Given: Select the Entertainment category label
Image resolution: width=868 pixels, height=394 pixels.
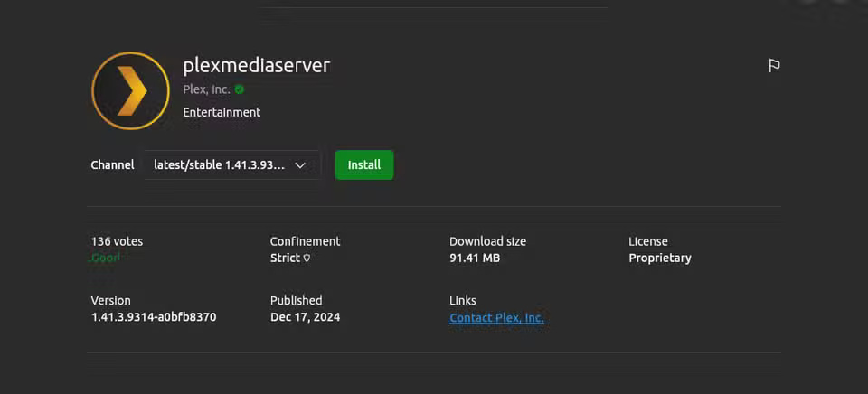Looking at the screenshot, I should click(x=222, y=112).
